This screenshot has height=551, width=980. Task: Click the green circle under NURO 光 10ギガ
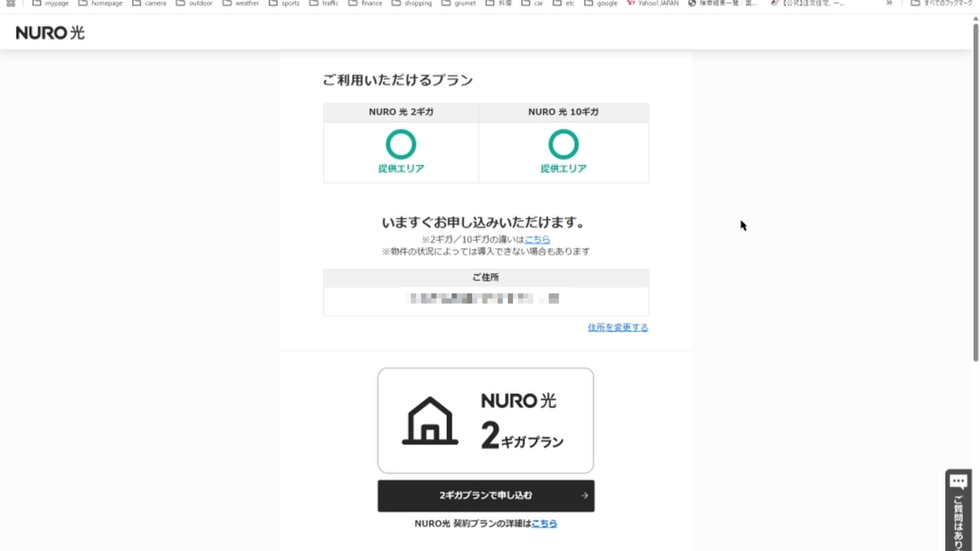pyautogui.click(x=563, y=144)
